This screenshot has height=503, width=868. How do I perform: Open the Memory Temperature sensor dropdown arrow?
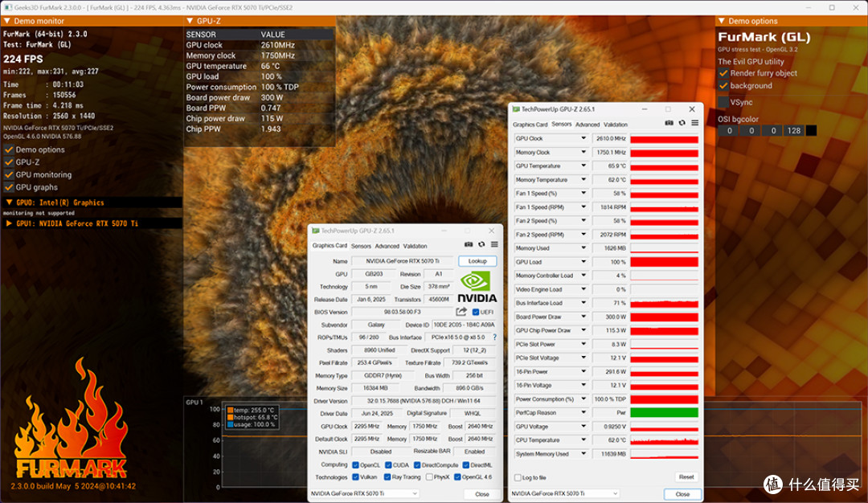pos(583,179)
